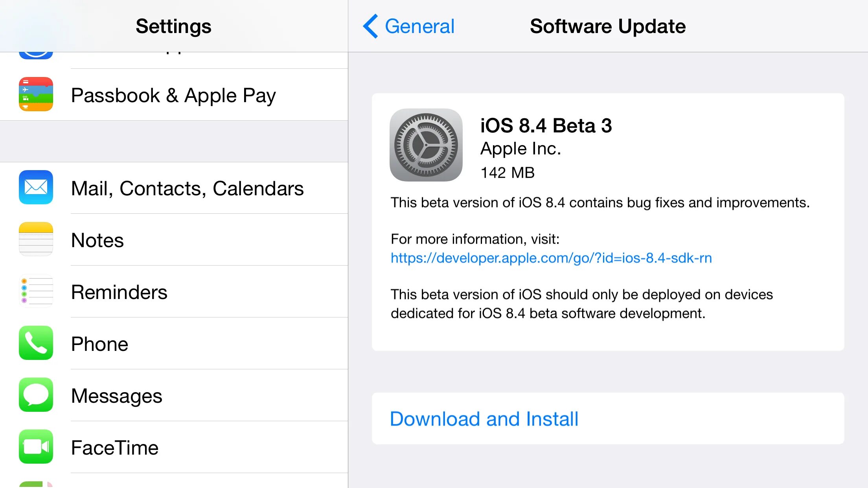Open Phone settings
Screen dimensions: 868x488
[x=173, y=344]
